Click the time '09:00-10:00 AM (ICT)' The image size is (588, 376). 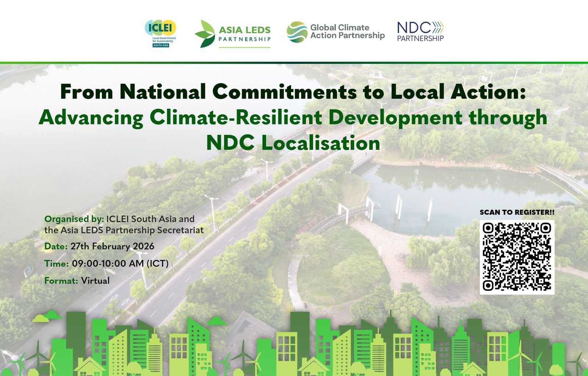[120, 264]
